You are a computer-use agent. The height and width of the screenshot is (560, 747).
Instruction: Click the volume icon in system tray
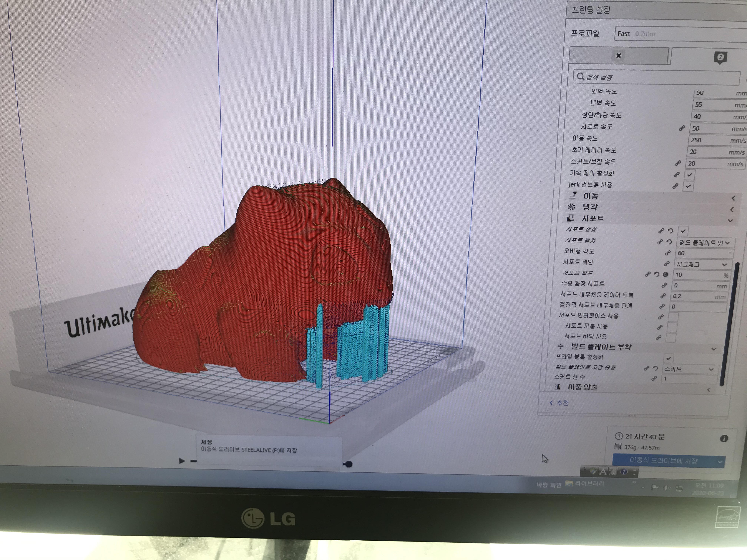667,488
